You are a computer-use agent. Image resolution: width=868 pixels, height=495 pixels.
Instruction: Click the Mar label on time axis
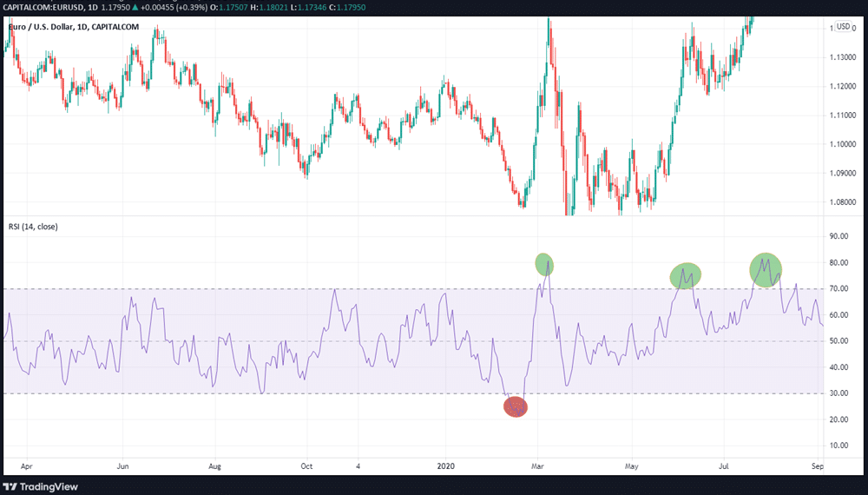click(539, 465)
